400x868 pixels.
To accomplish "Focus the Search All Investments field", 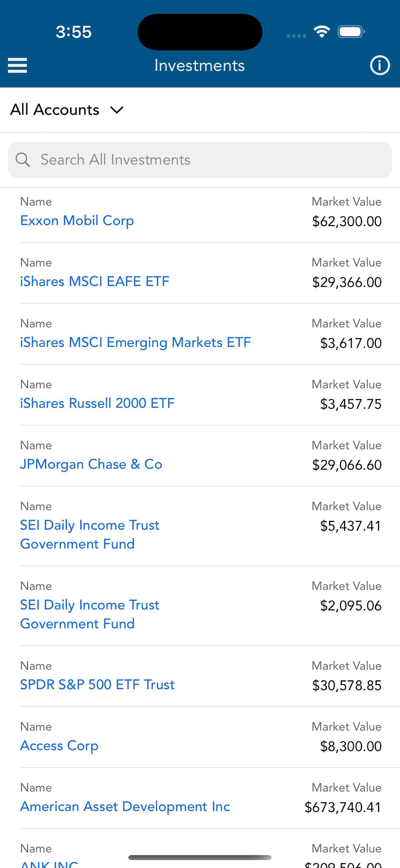I will pos(200,160).
